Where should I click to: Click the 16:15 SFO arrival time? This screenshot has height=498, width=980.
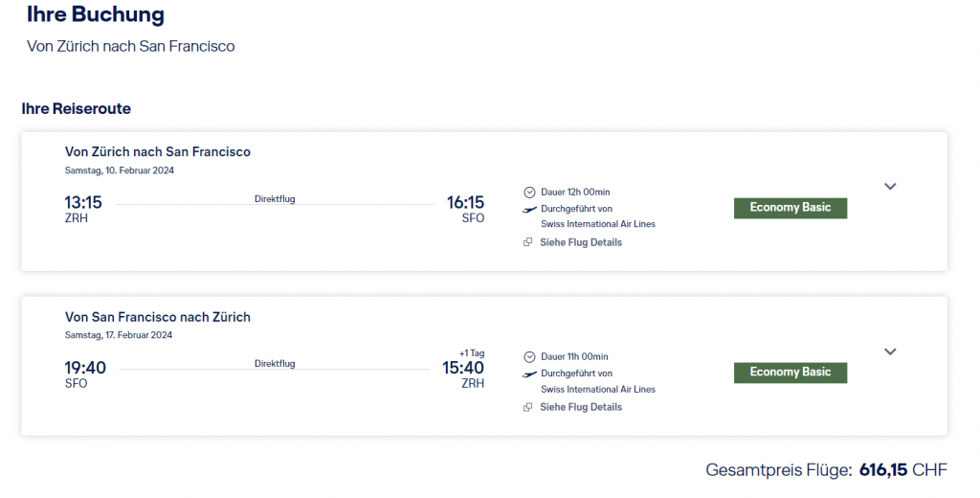click(x=465, y=202)
